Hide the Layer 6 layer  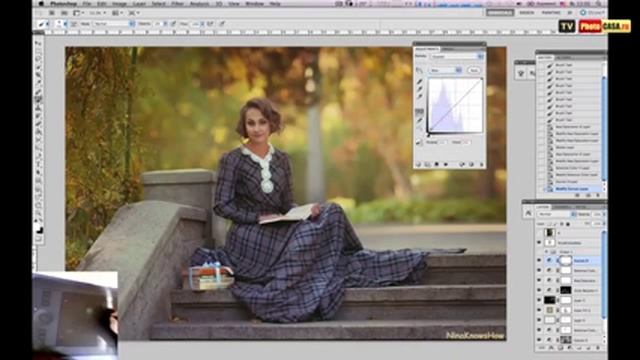539,320
